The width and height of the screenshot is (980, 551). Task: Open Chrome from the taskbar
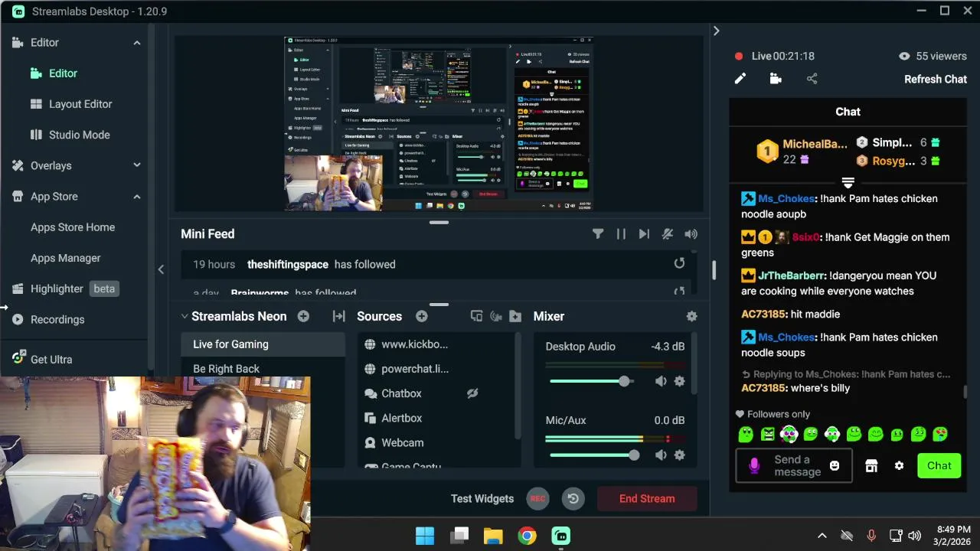click(527, 536)
